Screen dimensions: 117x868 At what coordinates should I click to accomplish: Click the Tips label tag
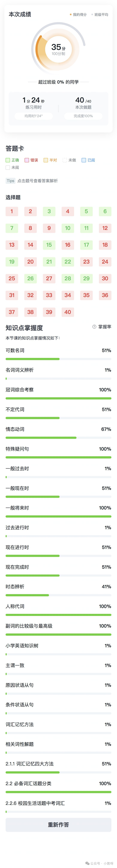click(x=10, y=181)
